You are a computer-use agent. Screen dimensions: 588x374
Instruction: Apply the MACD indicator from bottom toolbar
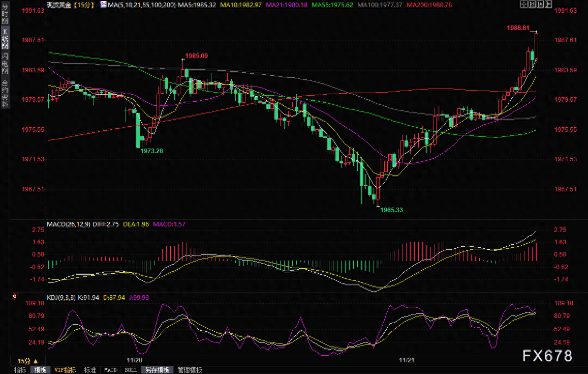110,370
